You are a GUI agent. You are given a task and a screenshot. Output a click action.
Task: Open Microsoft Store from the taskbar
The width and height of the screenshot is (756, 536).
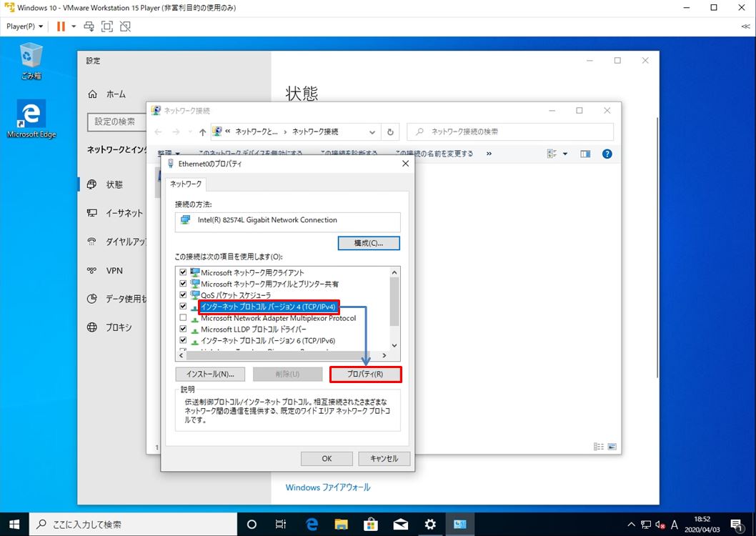(371, 524)
